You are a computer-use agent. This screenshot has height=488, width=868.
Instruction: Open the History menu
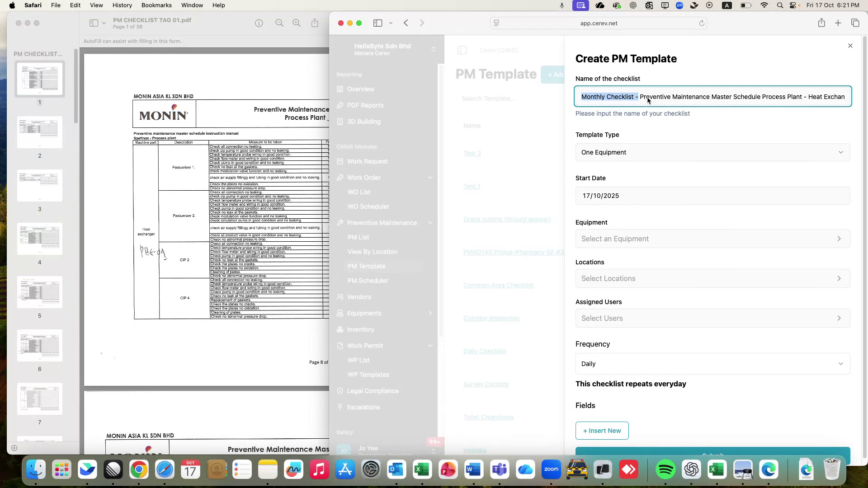point(122,5)
